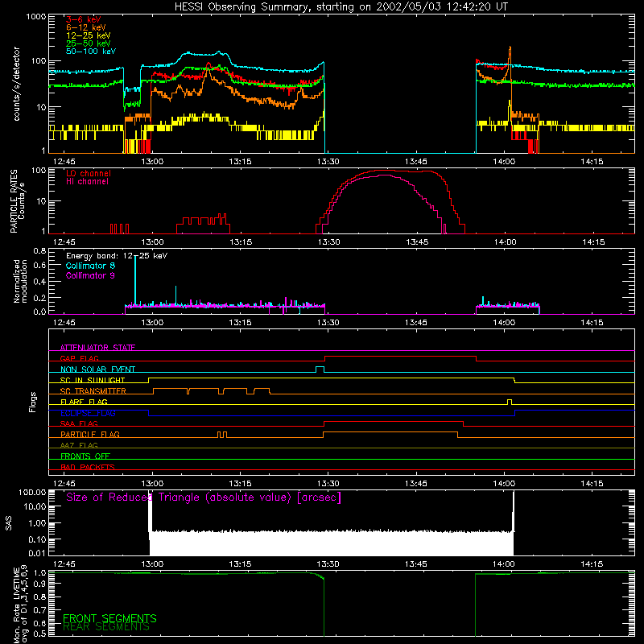
Task: Click the "0.4" tick on the modulation axis
Action: tap(39, 282)
